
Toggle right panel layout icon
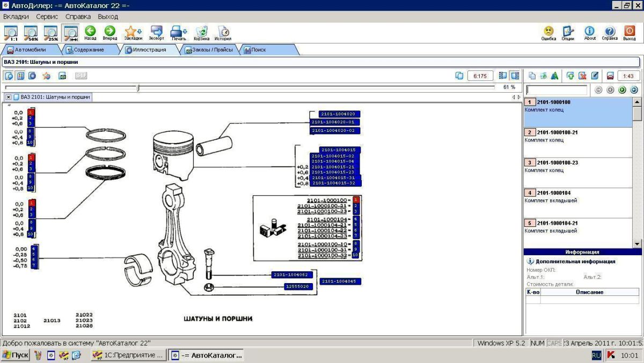(515, 76)
